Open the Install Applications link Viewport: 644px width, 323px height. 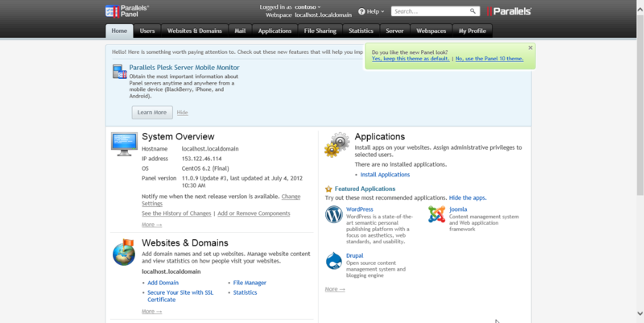(385, 175)
